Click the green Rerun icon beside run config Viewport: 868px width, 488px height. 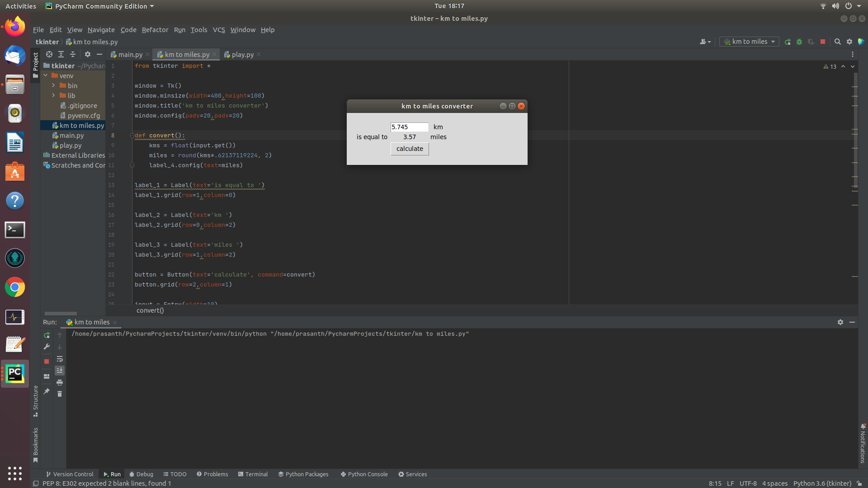tap(788, 42)
